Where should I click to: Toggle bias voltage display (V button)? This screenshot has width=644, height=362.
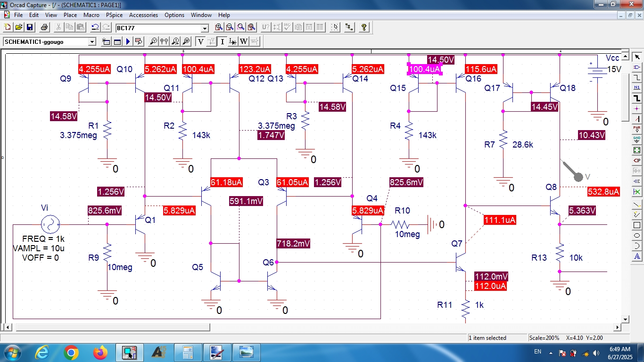[200, 41]
